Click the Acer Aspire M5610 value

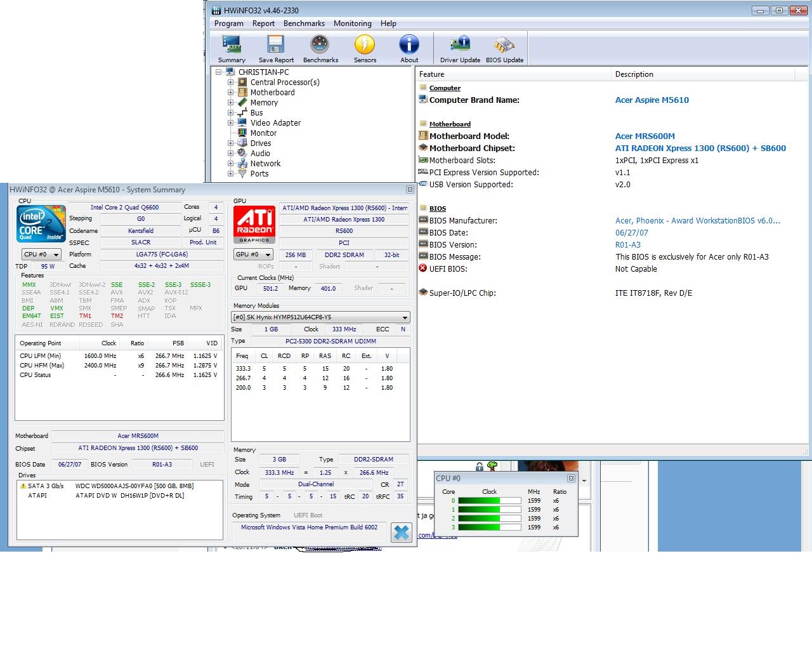coord(652,100)
